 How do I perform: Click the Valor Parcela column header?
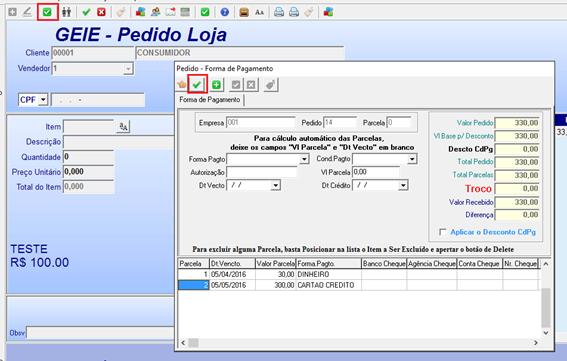tap(276, 263)
